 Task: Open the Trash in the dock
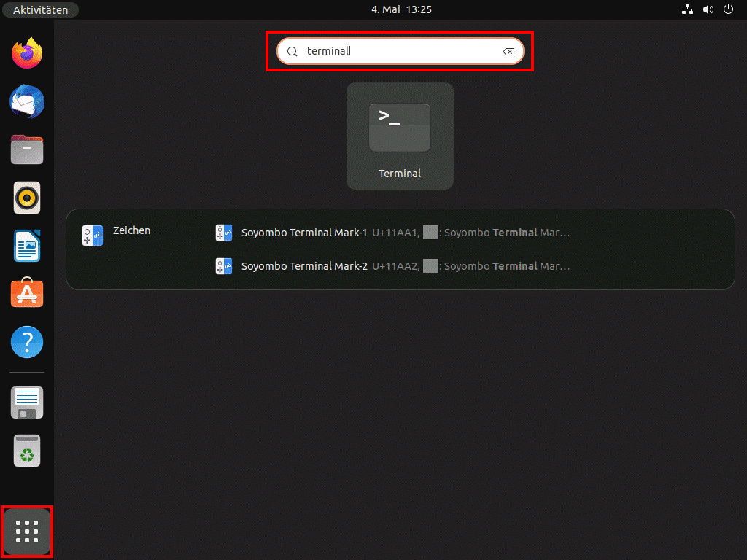27,451
